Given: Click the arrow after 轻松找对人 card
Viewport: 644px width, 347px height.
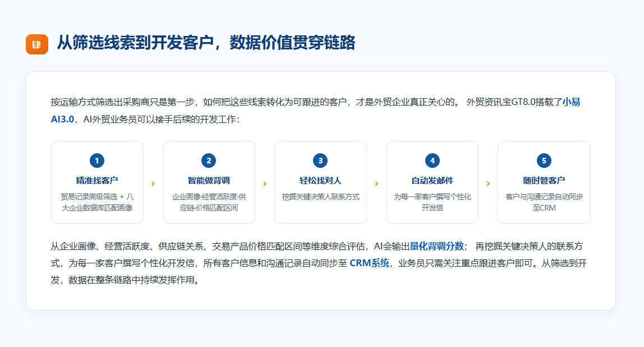Looking at the screenshot, I should click(376, 184).
